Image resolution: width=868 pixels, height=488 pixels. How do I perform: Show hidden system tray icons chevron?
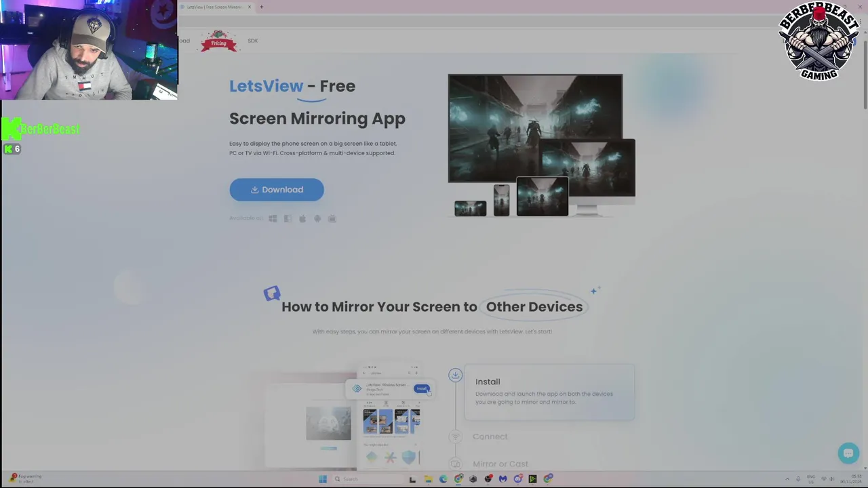tap(787, 479)
